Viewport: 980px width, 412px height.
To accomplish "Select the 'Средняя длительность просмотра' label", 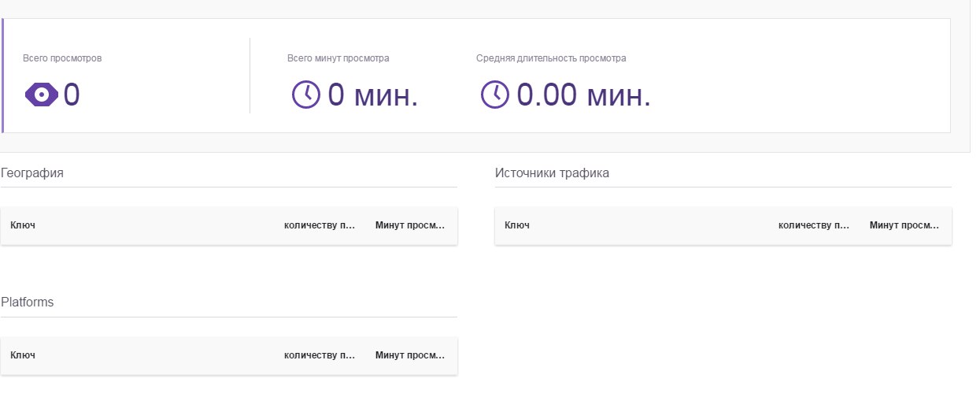I will [551, 58].
